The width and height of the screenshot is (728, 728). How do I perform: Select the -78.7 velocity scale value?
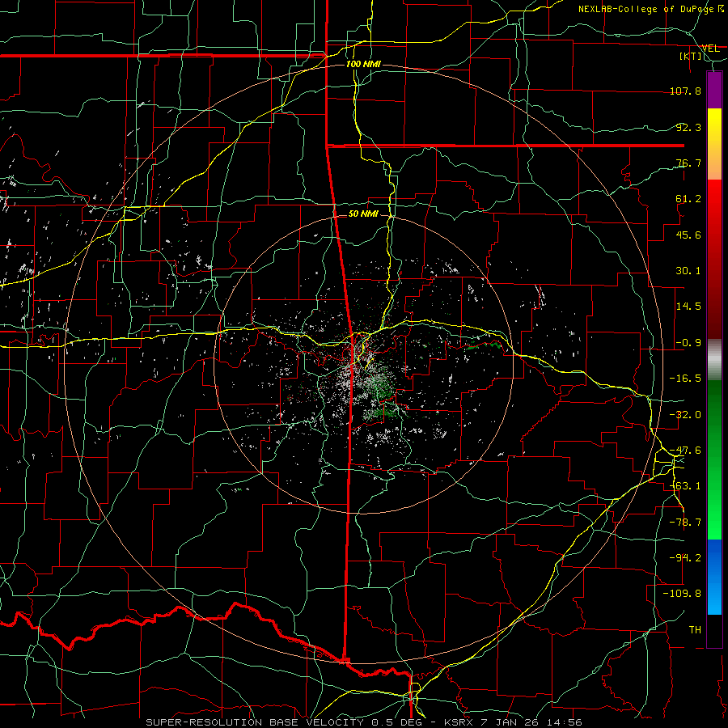click(685, 523)
